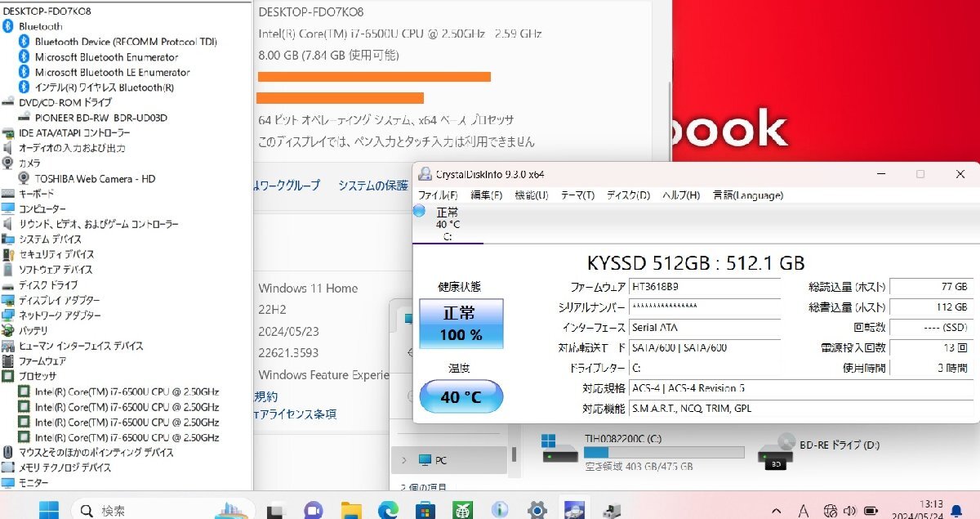The width and height of the screenshot is (980, 519).
Task: Select the Bluetooth Device (RFCOMM Protocol TDI) entry
Action: [126, 42]
